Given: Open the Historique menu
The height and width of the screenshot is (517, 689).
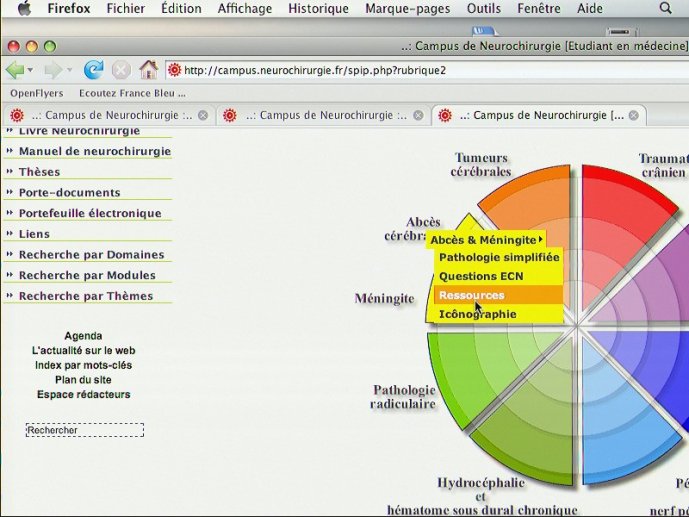Looking at the screenshot, I should click(319, 8).
